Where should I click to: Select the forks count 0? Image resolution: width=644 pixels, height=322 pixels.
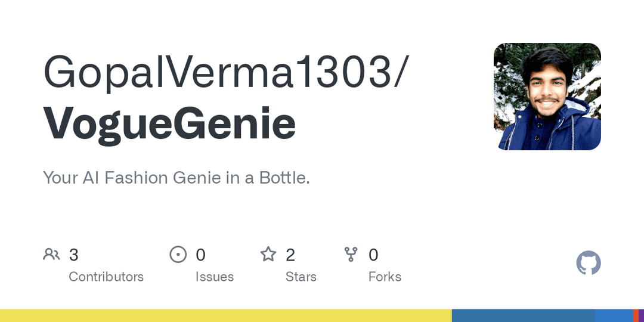(373, 255)
